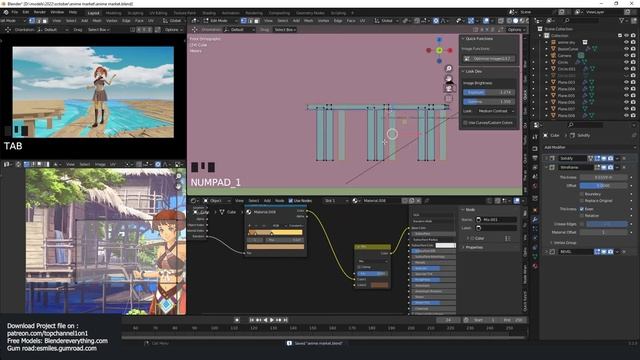
Task: Open the Select Box dropdown in the main viewport
Action: [x=284, y=29]
